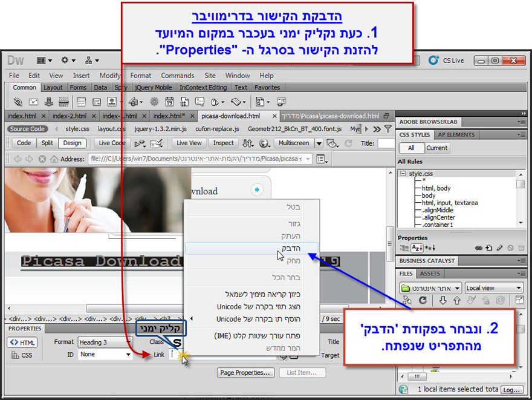Insert a Hyperlink from the Common toolbar
Viewport: 532px width, 400px height.
18,102
